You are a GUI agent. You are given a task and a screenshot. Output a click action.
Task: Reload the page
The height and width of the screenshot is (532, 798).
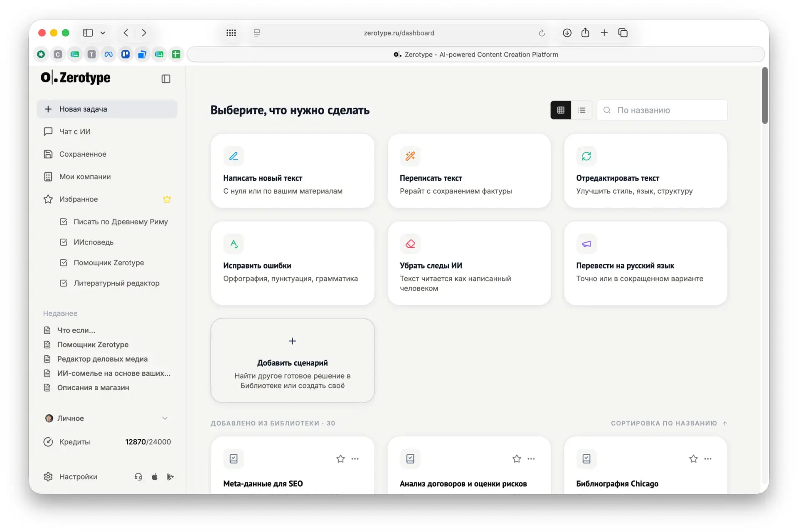pyautogui.click(x=542, y=33)
